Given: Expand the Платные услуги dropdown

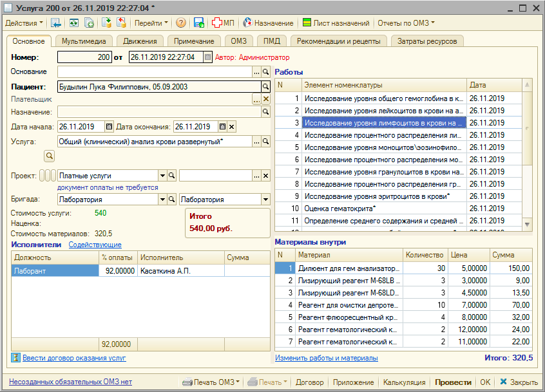Looking at the screenshot, I should [162, 176].
